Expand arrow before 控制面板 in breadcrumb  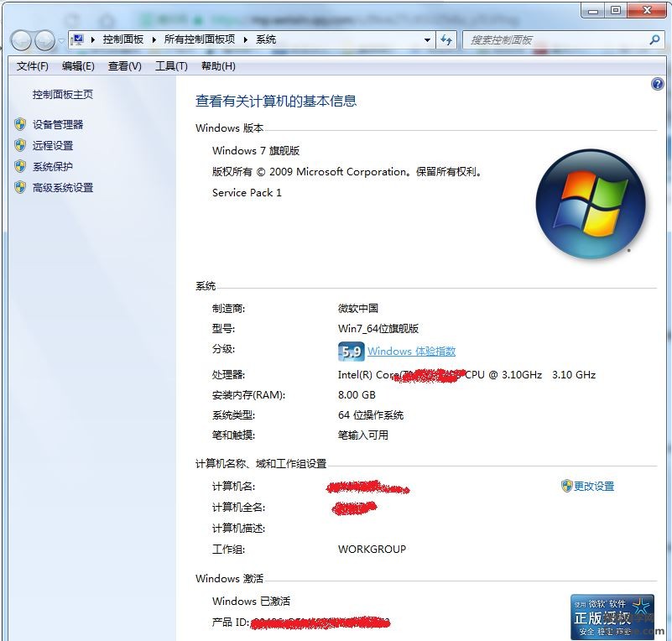92,39
